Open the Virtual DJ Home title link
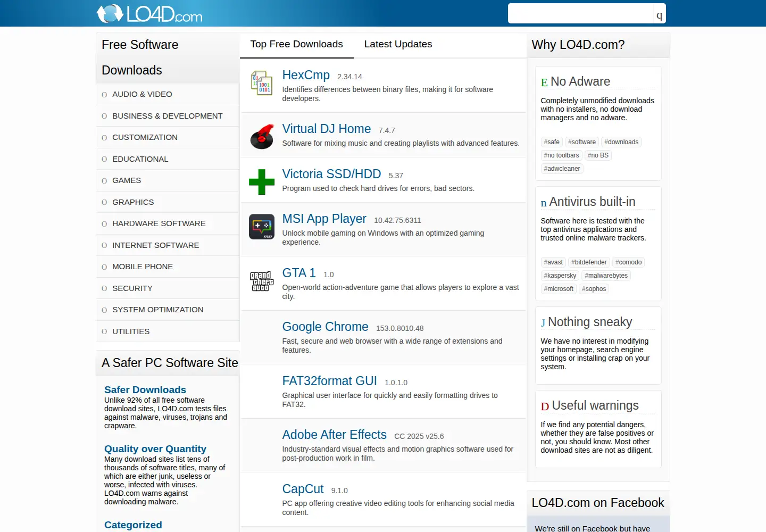The image size is (766, 532). [327, 129]
